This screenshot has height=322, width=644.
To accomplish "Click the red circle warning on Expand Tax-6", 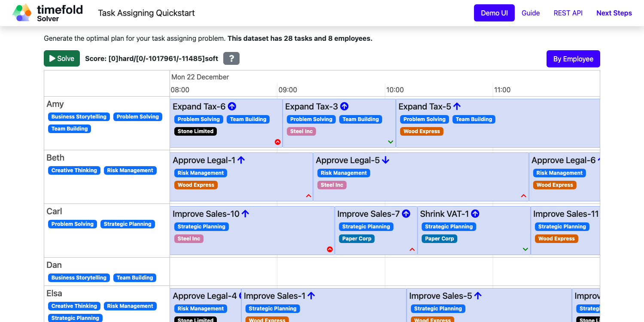I will [277, 142].
